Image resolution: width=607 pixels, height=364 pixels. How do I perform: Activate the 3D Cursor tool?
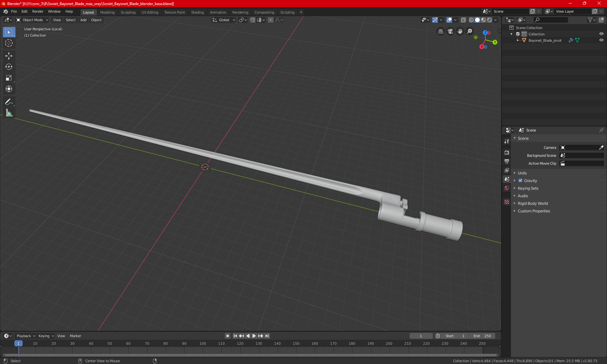click(9, 43)
